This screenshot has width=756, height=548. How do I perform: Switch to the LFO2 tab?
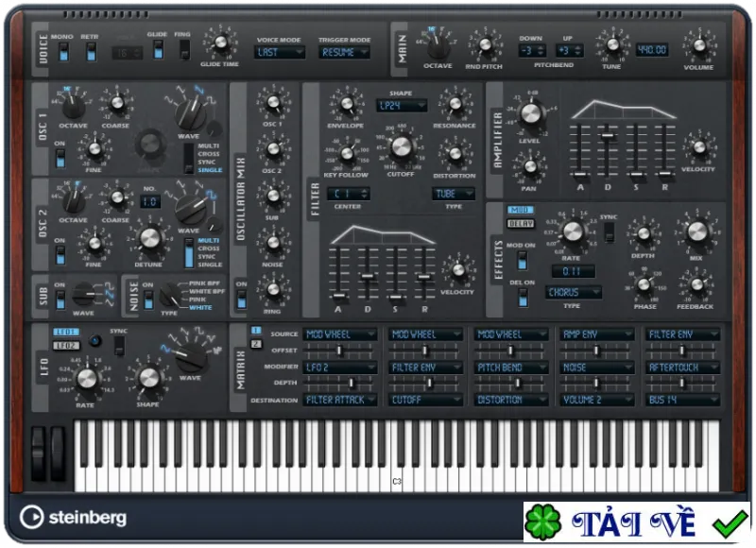pyautogui.click(x=66, y=345)
